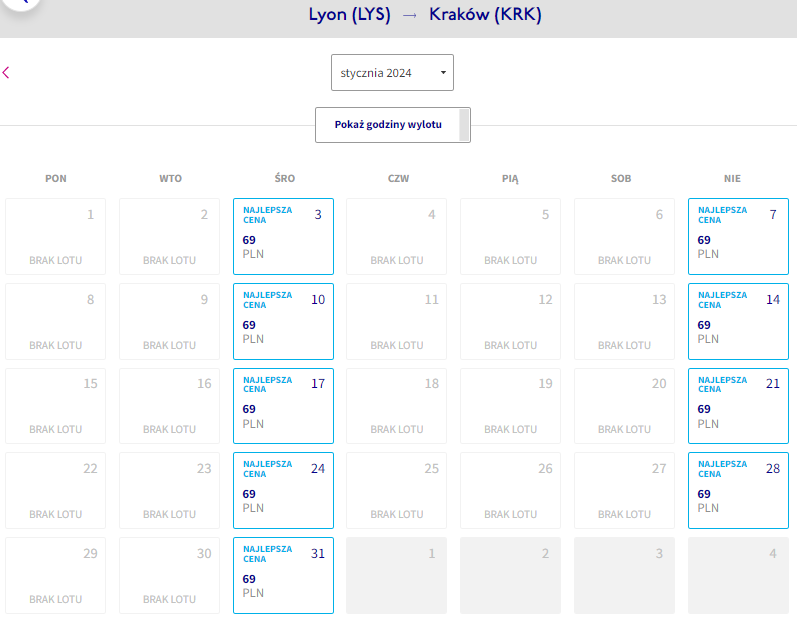Screen dimensions: 797x619
Task: Click the partially visible round icon at top left
Action: 22,4
